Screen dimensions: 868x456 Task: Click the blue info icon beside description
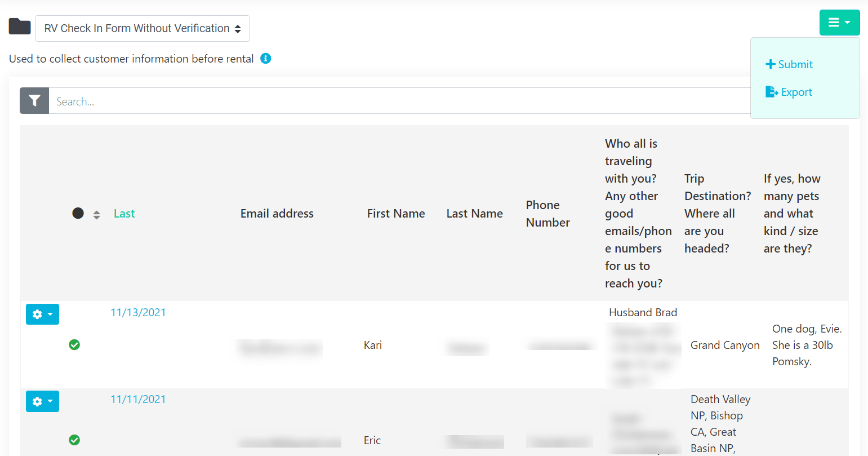click(266, 59)
